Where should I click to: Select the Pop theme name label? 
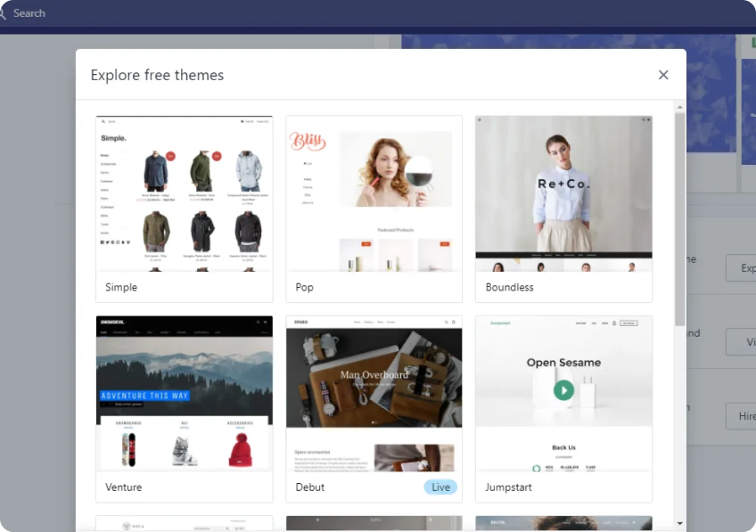[x=304, y=287]
